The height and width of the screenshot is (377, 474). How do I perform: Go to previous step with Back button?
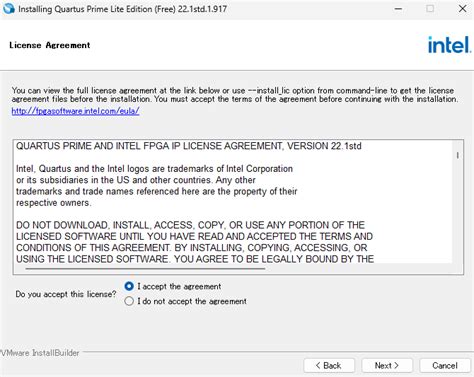pos(329,366)
